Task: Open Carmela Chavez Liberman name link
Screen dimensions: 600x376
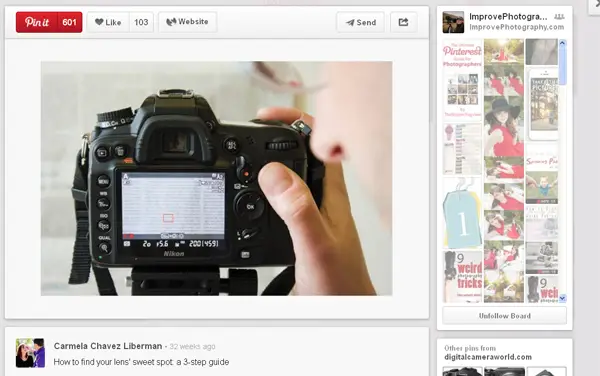Action: point(108,346)
